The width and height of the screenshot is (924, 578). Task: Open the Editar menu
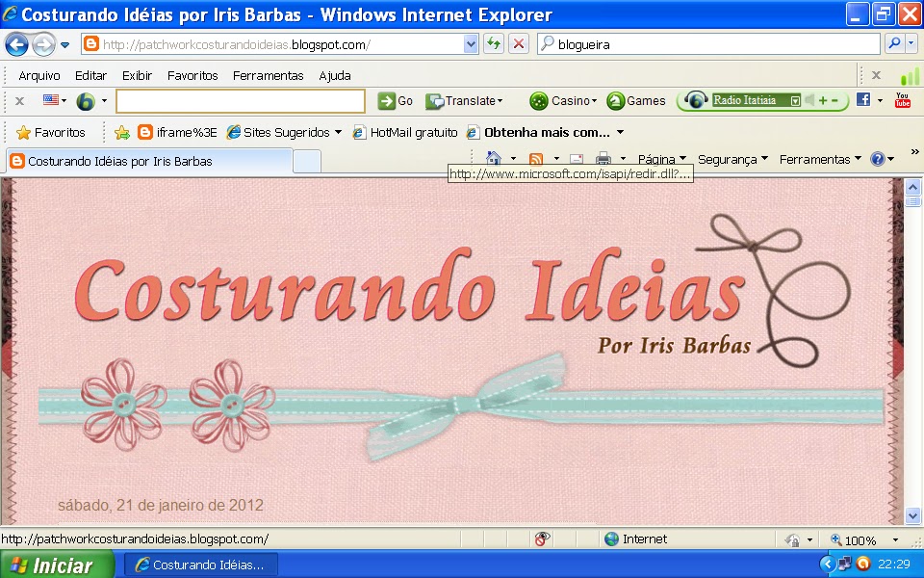pos(90,75)
